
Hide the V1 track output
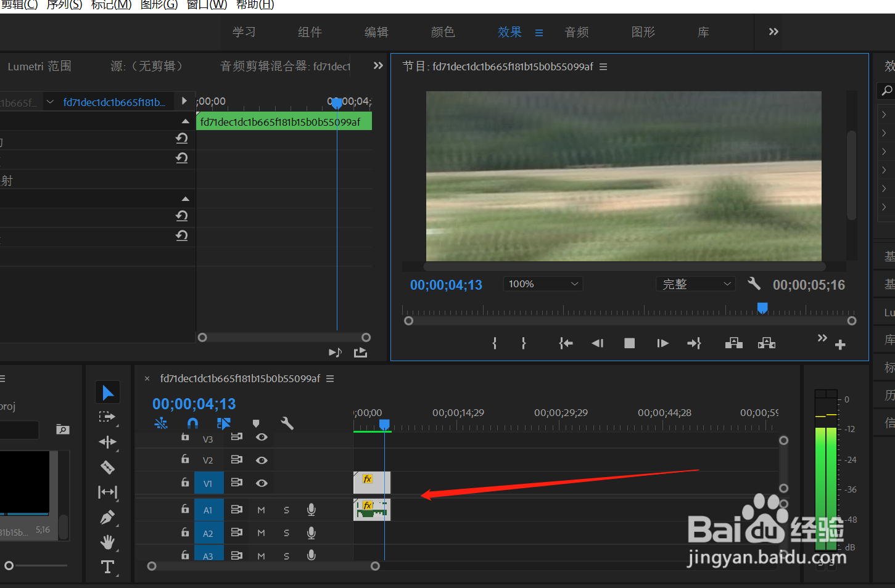point(262,483)
